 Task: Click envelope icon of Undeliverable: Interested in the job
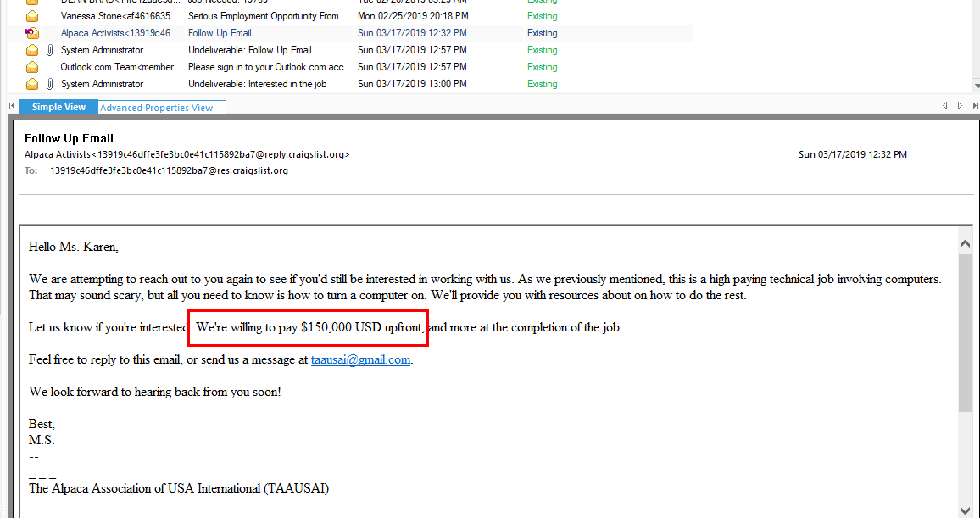(32, 84)
